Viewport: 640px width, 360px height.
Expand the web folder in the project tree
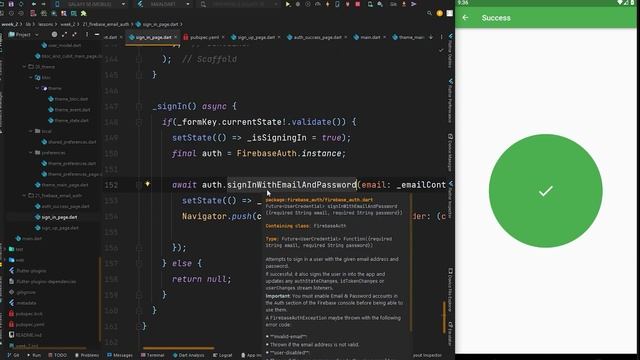pos(5,260)
